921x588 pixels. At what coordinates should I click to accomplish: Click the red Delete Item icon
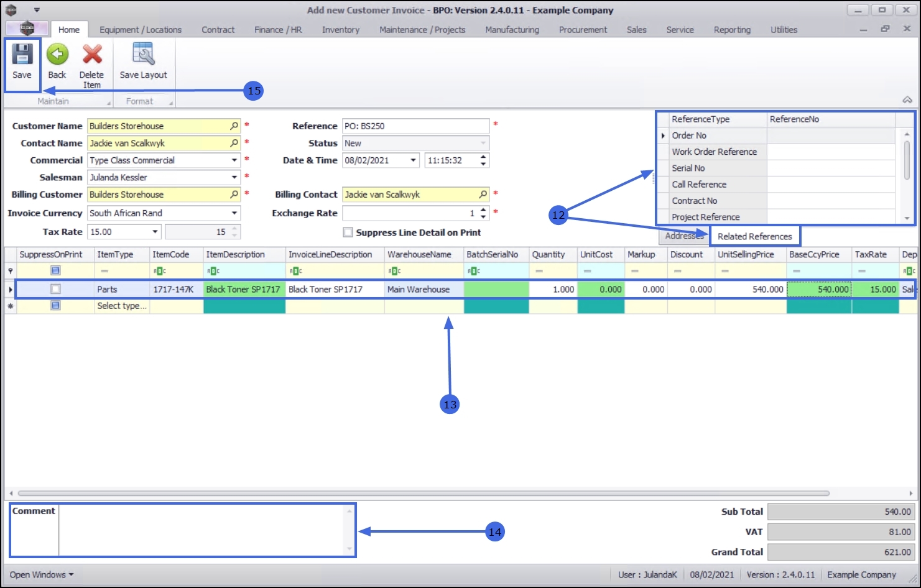(92, 54)
